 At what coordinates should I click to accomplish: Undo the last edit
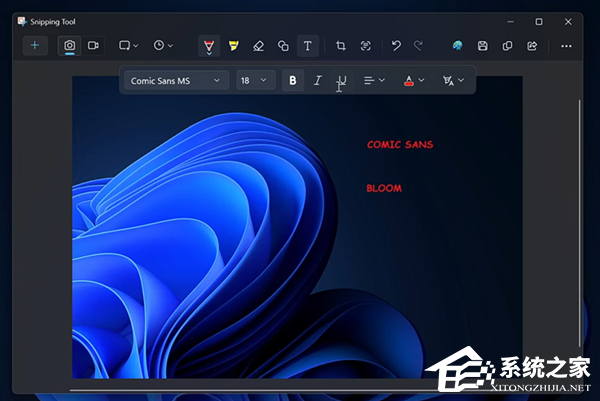click(396, 46)
